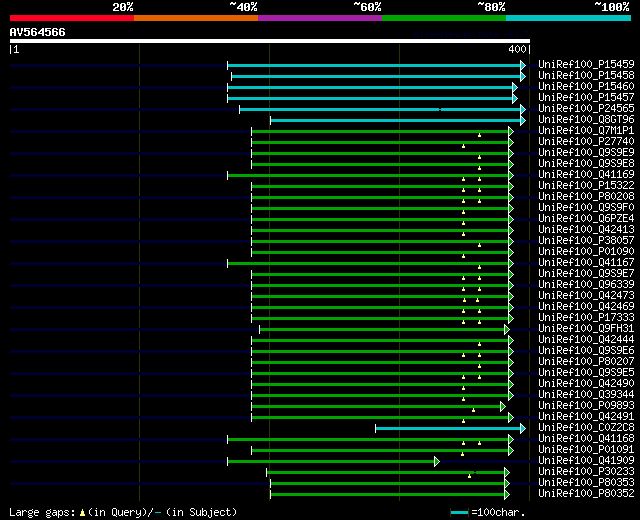Select the UniRef100_P27740 label
This screenshot has height=520, width=640.
tap(586, 141)
